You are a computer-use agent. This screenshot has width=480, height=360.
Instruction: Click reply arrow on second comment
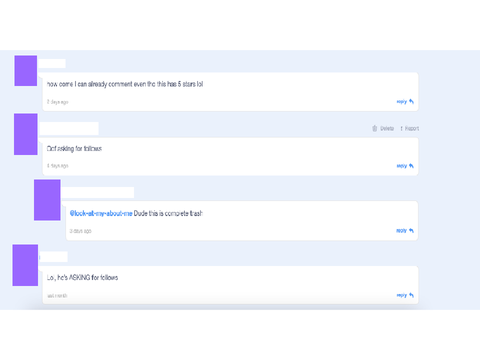click(x=411, y=166)
